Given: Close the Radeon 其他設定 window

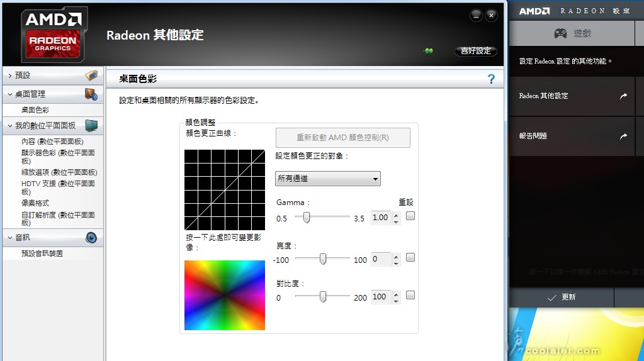Looking at the screenshot, I should (491, 16).
